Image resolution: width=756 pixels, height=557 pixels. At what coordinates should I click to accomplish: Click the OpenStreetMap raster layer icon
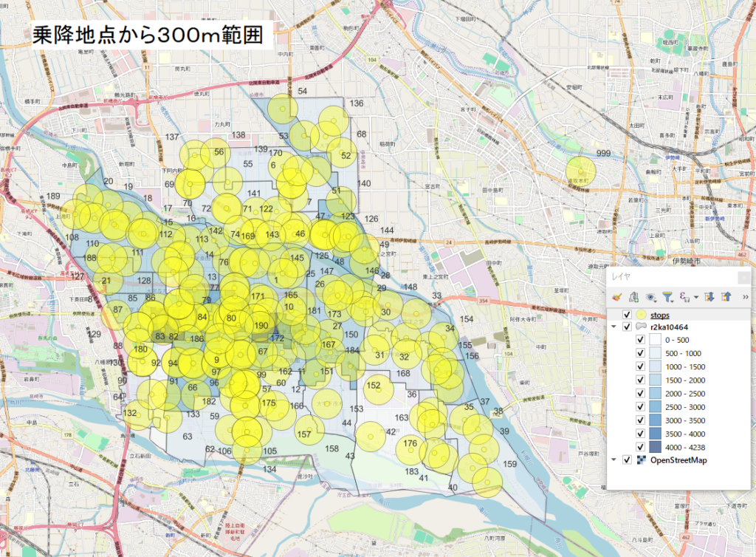641,459
